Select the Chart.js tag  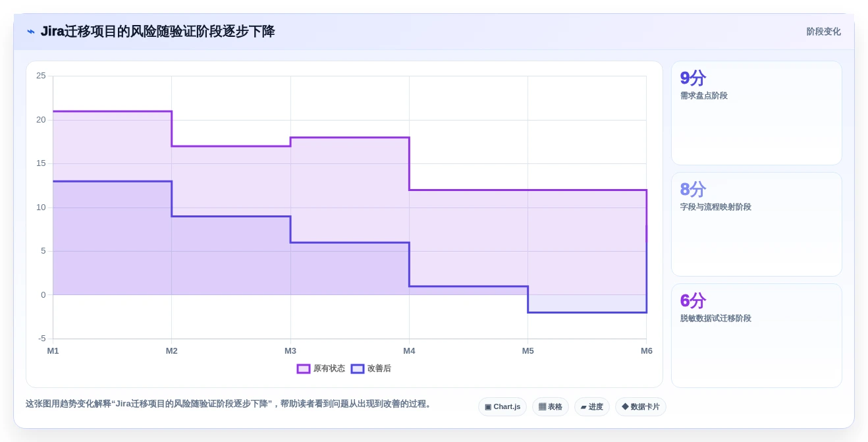point(502,406)
